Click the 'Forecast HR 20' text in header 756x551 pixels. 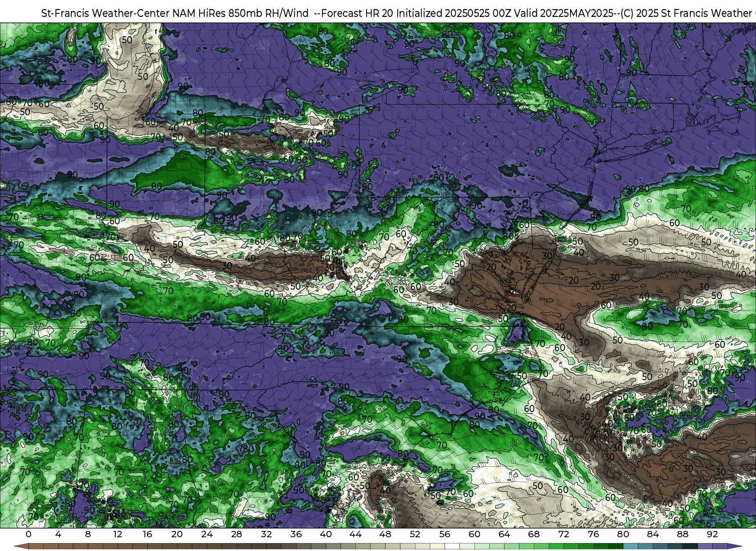[x=358, y=13]
